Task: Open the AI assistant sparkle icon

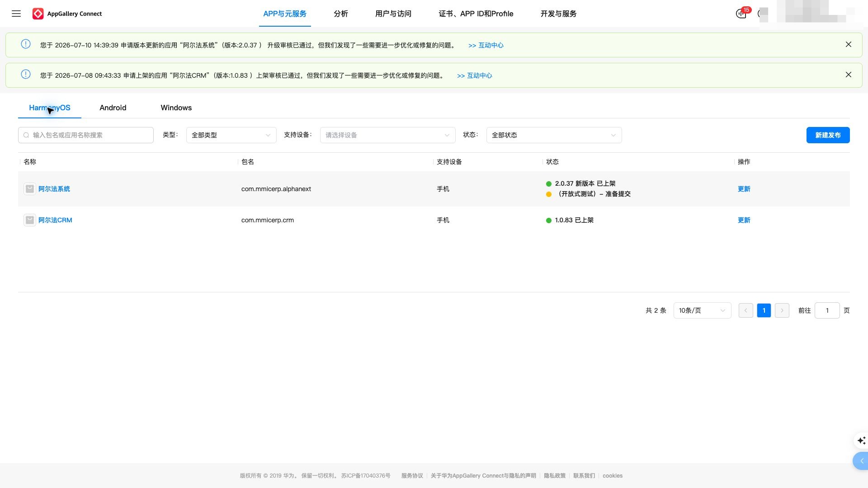Action: tap(861, 440)
